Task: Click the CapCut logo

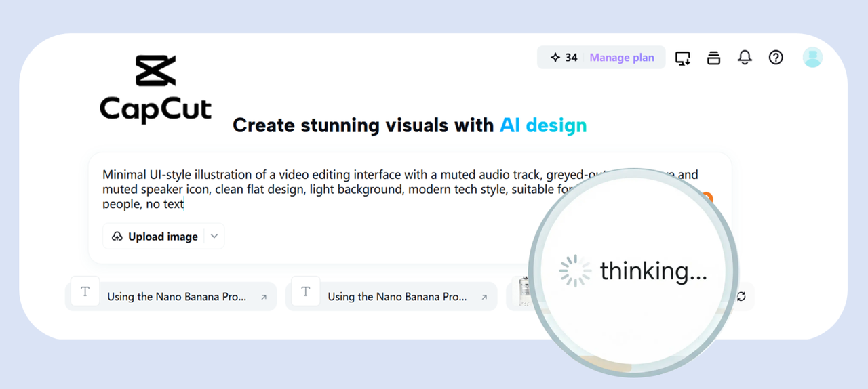Action: 155,88
